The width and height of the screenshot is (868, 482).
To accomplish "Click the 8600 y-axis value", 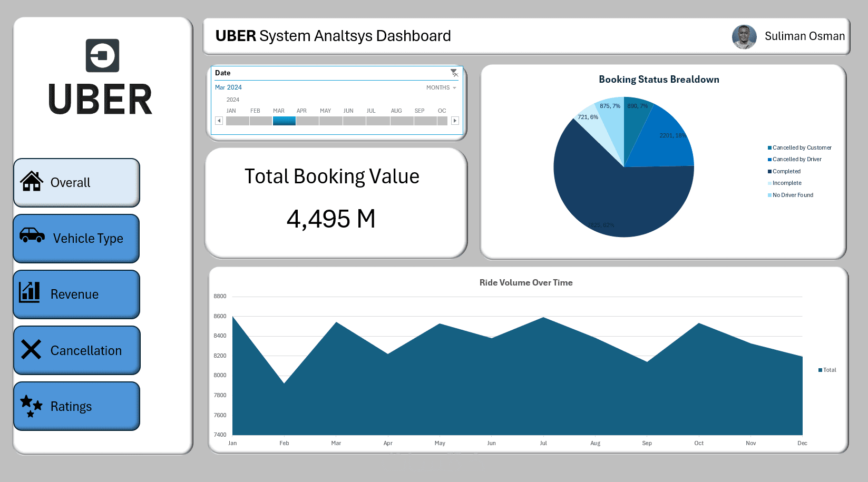I will [220, 317].
